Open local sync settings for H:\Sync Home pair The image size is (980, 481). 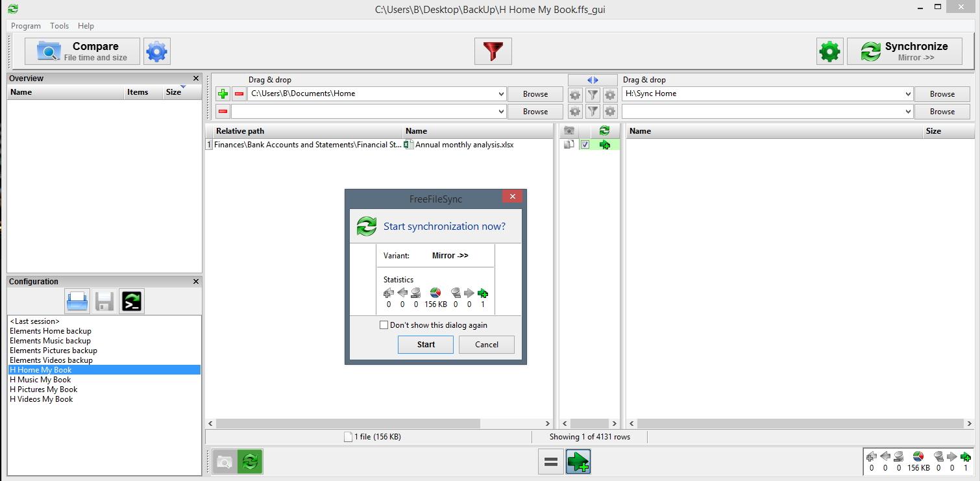[x=610, y=94]
